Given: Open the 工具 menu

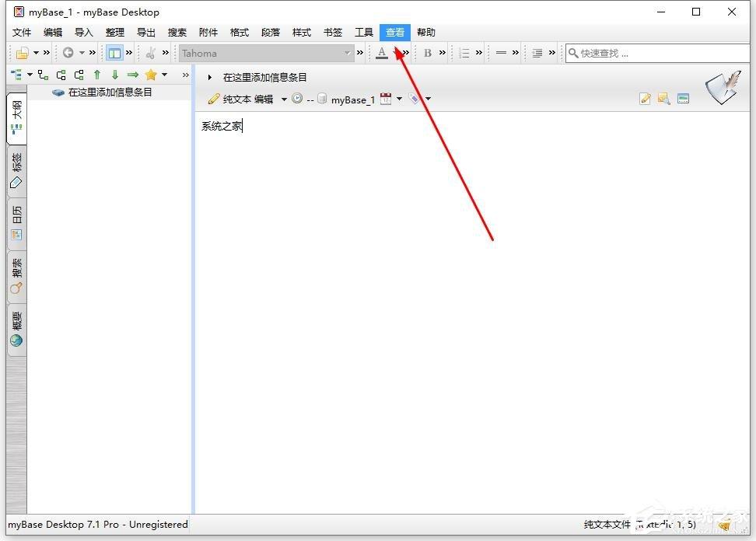Looking at the screenshot, I should [364, 33].
